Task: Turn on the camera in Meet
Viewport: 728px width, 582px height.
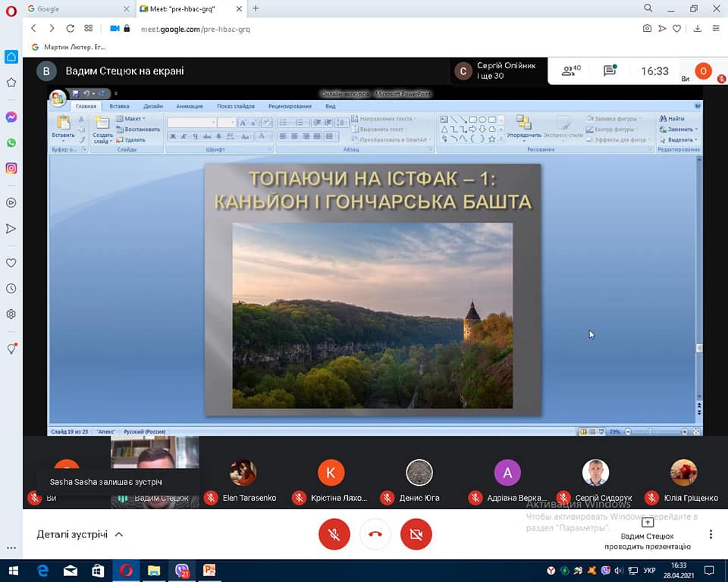Action: pyautogui.click(x=416, y=534)
